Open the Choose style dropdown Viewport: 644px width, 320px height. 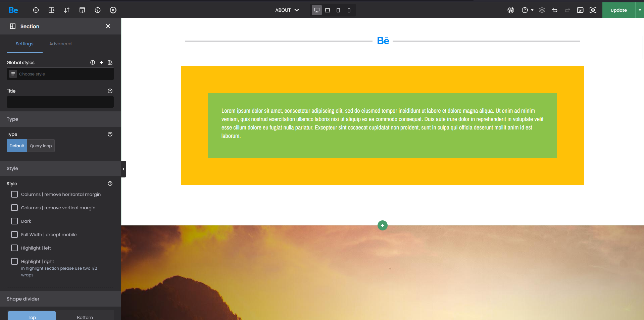click(60, 74)
